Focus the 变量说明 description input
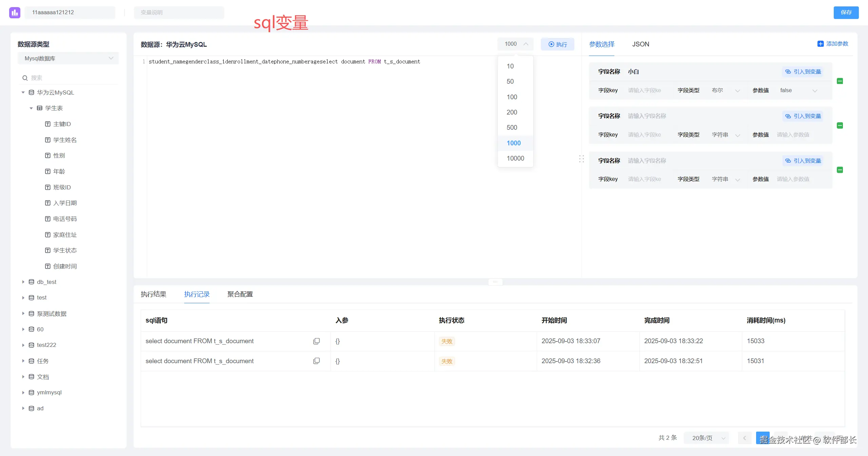 click(x=179, y=13)
